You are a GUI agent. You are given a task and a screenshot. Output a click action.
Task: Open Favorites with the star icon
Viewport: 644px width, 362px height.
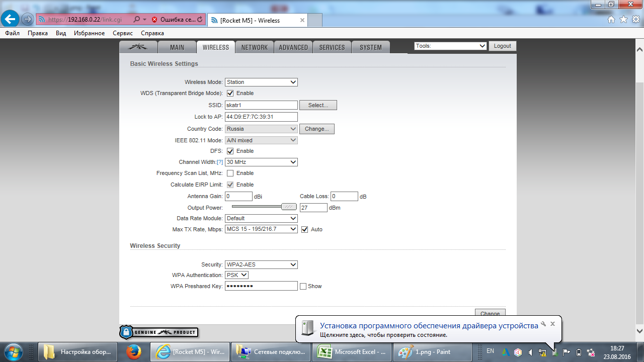[x=623, y=20]
